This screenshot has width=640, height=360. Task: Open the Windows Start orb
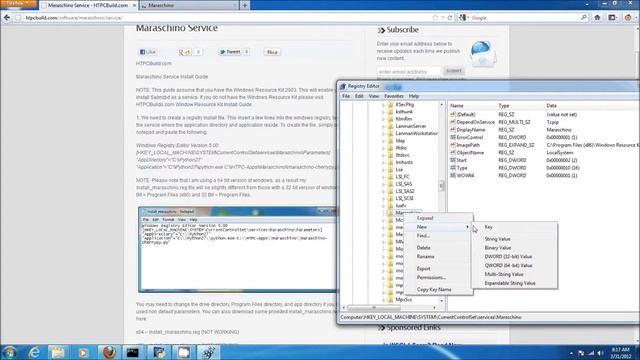(x=10, y=352)
